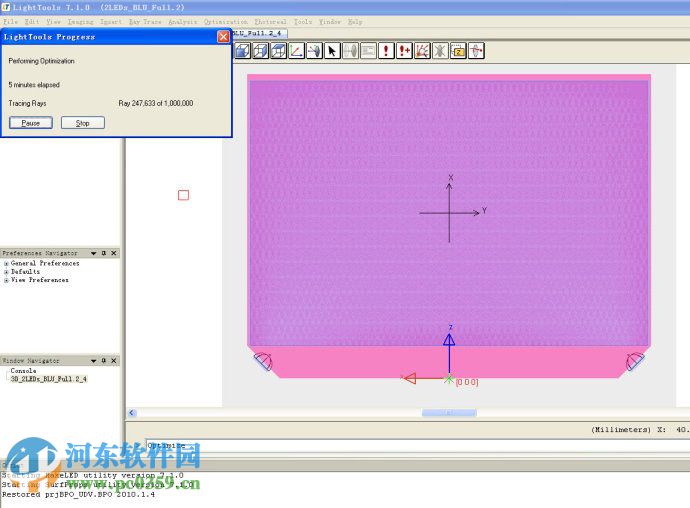Open the Analysis menu
690x508 pixels.
point(183,22)
